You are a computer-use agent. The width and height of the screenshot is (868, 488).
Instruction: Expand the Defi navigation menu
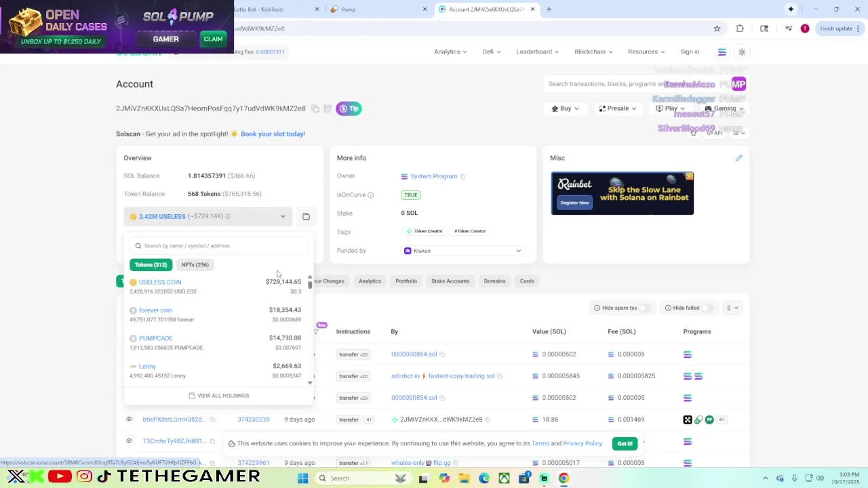492,52
